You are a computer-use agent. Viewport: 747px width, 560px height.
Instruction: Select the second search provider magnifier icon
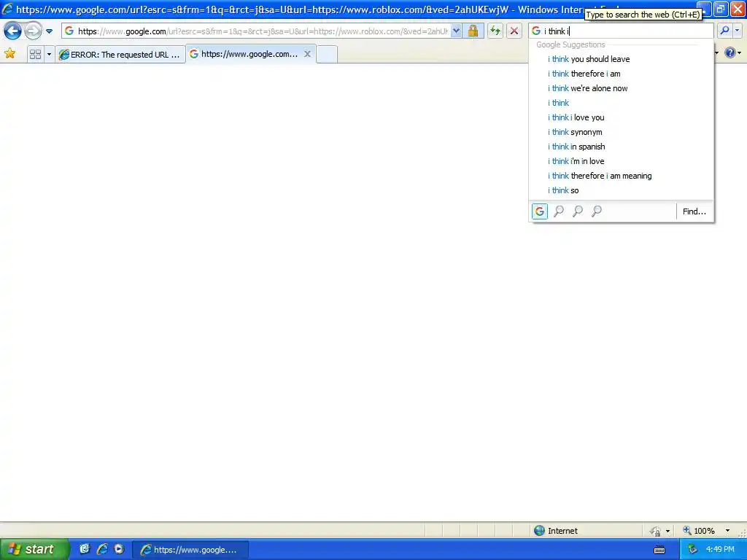(x=559, y=211)
